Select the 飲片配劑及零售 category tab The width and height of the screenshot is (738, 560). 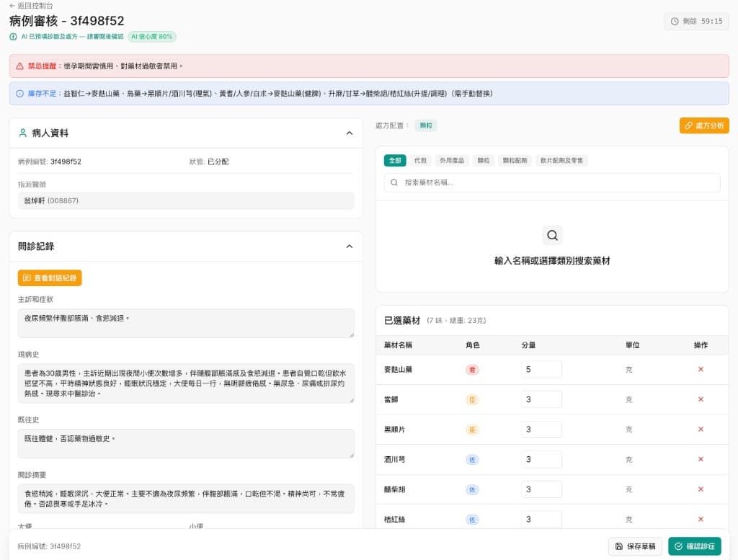(x=561, y=161)
